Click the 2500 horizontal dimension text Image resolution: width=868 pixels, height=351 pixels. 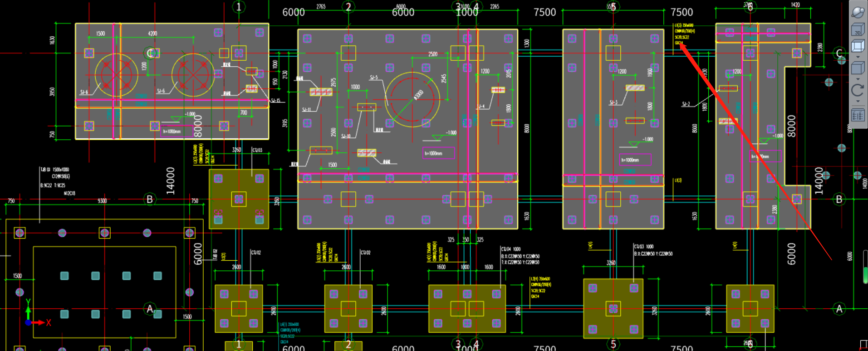pyautogui.click(x=433, y=54)
